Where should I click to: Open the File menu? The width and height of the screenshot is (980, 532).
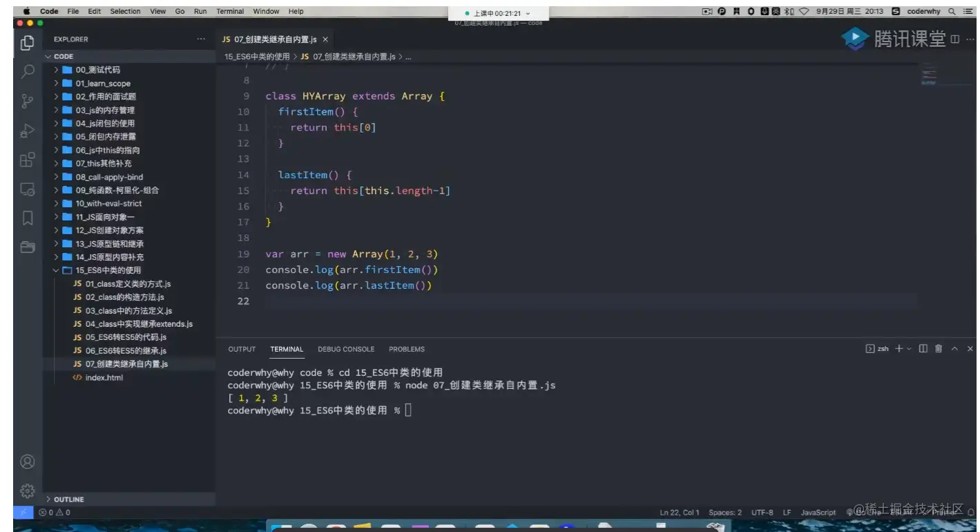tap(73, 11)
